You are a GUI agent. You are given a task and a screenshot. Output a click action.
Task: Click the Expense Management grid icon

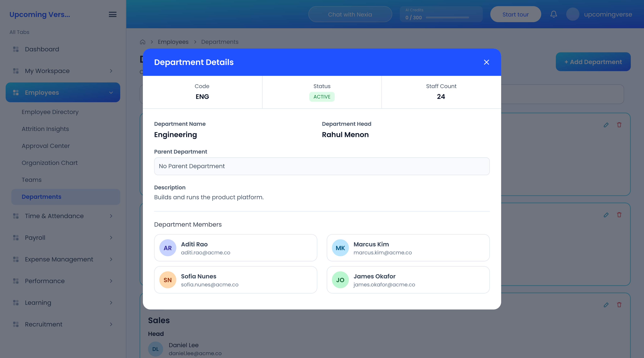[16, 259]
